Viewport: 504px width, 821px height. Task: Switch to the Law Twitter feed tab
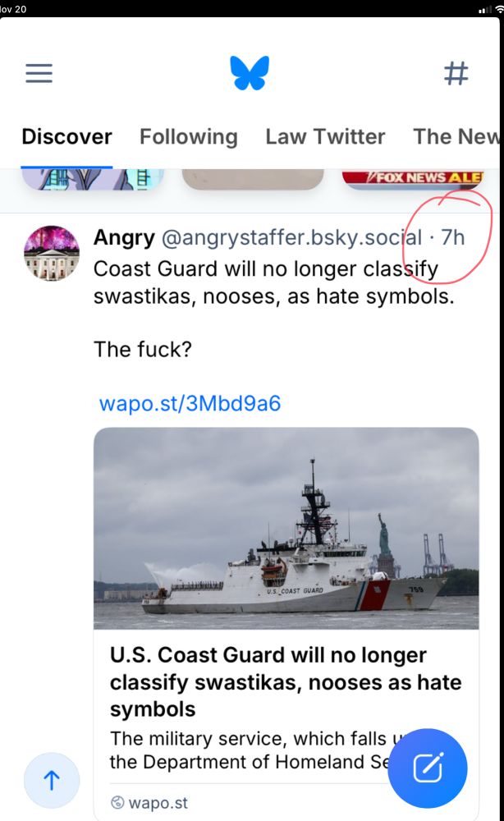(x=325, y=136)
